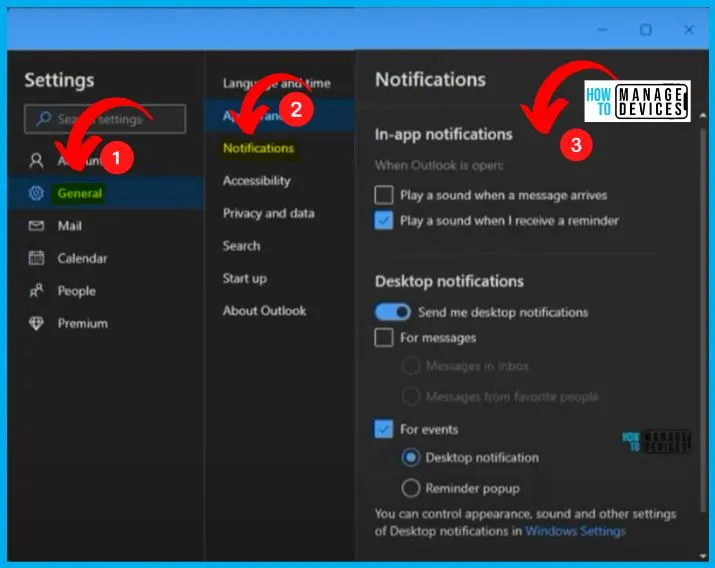Toggle Send me desktop notifications switch
Viewport: 715px width, 568px height.
(x=392, y=312)
